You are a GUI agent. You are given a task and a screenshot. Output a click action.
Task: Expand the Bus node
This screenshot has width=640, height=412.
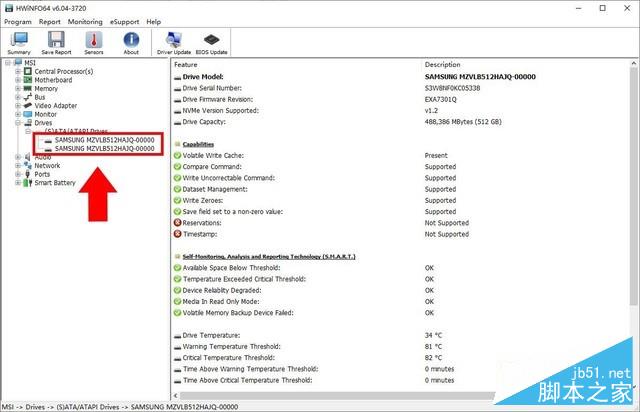(18, 97)
